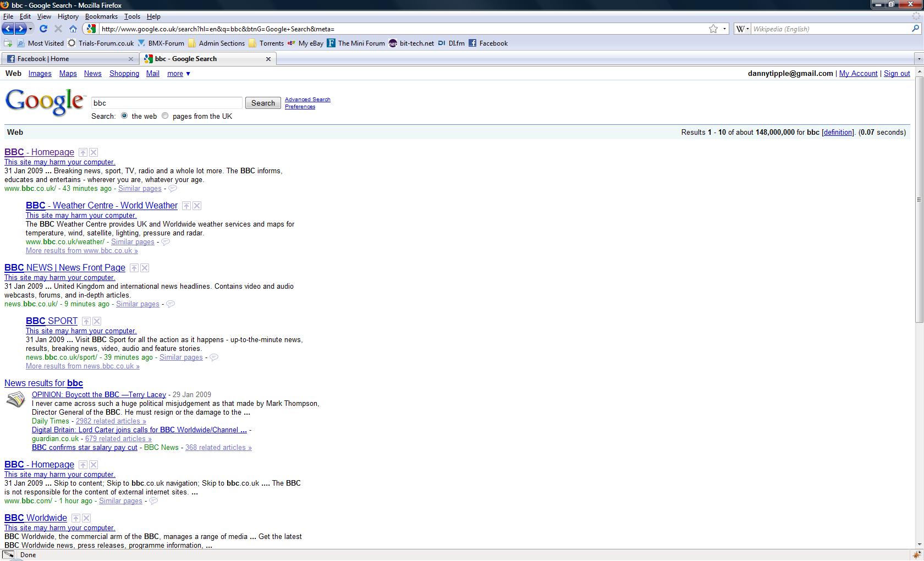The width and height of the screenshot is (924, 561).
Task: Expand the Google 'more' dropdown
Action: click(179, 73)
